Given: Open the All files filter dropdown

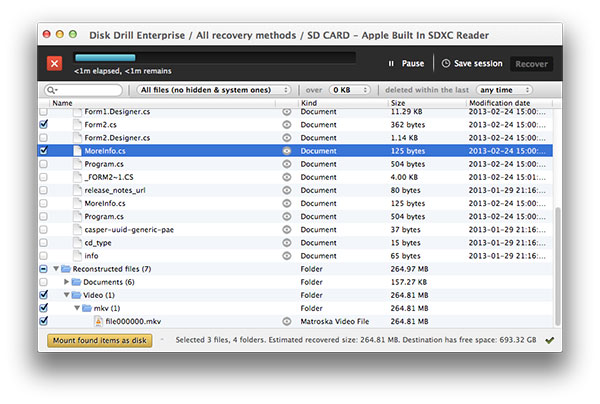Looking at the screenshot, I should click(214, 90).
